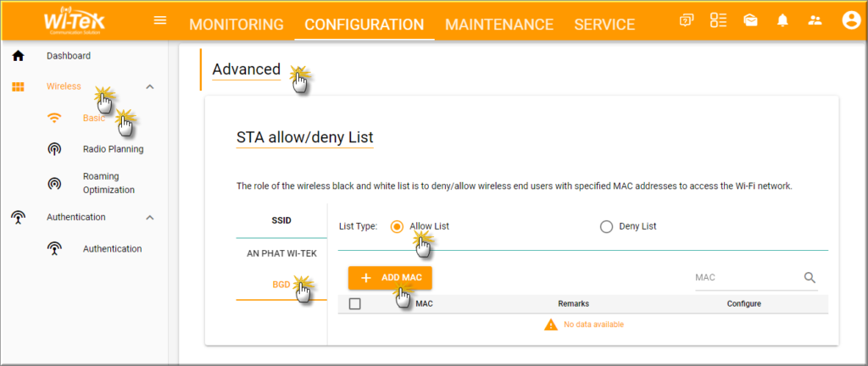The image size is (868, 366).
Task: Open the help chat icon
Action: 687,20
